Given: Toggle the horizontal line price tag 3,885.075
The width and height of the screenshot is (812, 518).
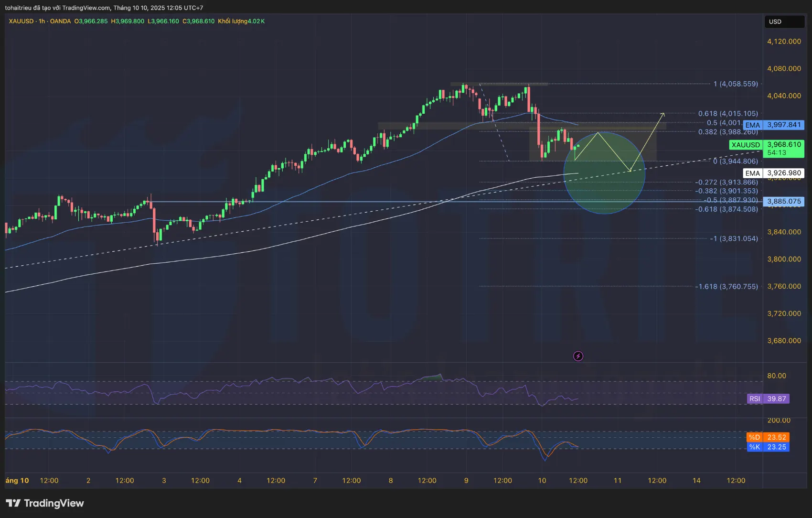Looking at the screenshot, I should pos(784,201).
